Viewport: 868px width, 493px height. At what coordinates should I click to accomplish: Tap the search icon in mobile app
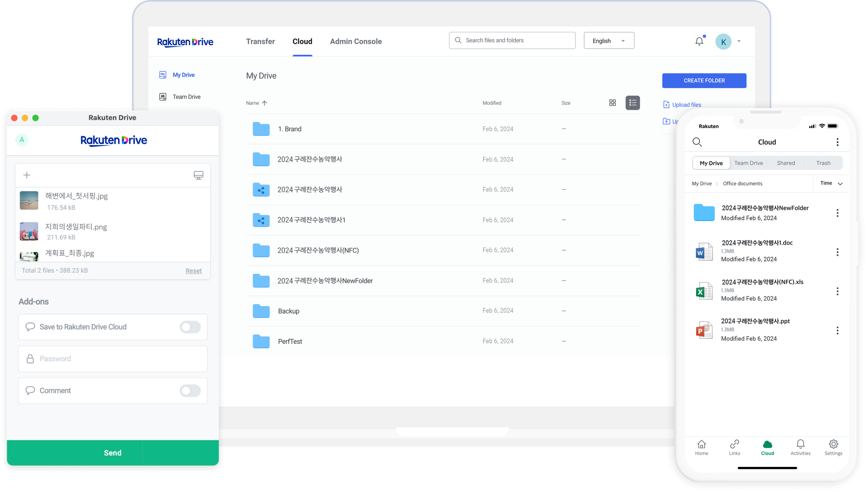coord(697,142)
